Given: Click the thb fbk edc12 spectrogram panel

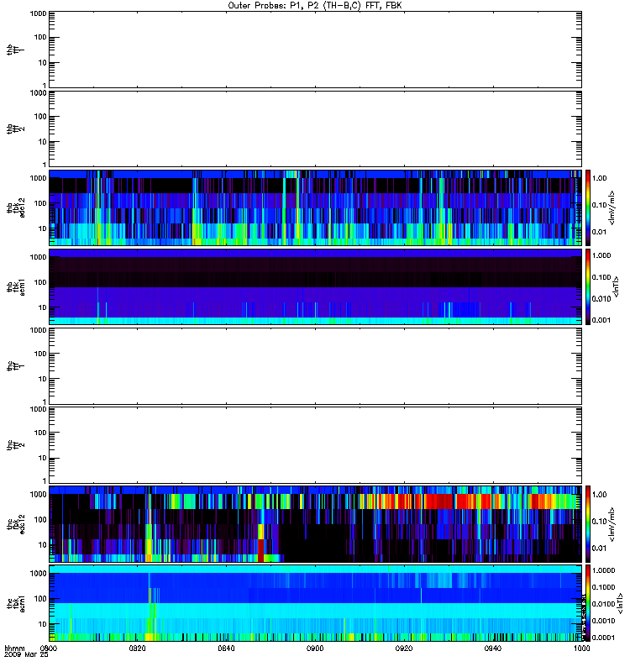Looking at the screenshot, I should tap(315, 207).
